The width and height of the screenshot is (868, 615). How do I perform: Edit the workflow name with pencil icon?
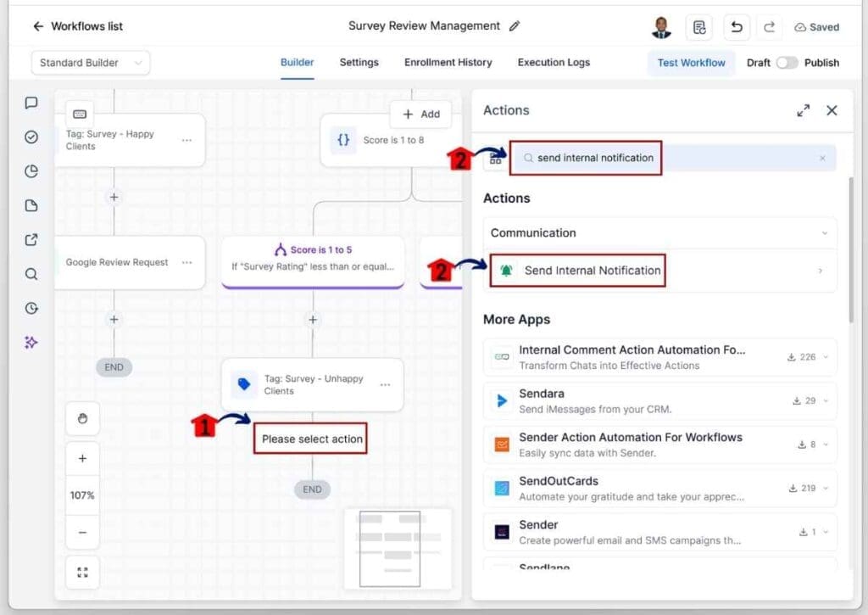click(x=515, y=26)
